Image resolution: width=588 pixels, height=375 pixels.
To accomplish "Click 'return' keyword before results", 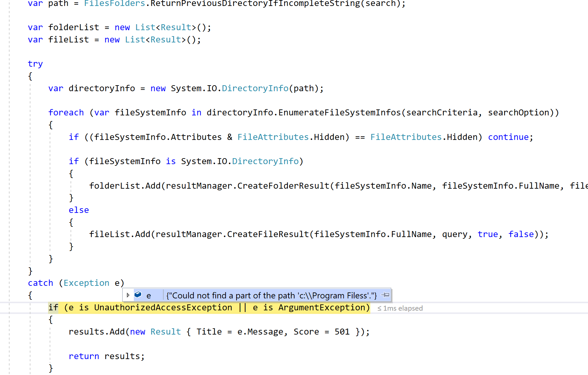I will (x=84, y=356).
